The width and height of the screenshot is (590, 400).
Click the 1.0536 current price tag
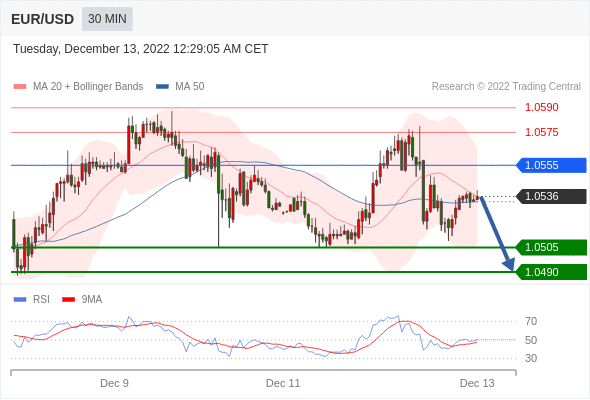pos(551,196)
